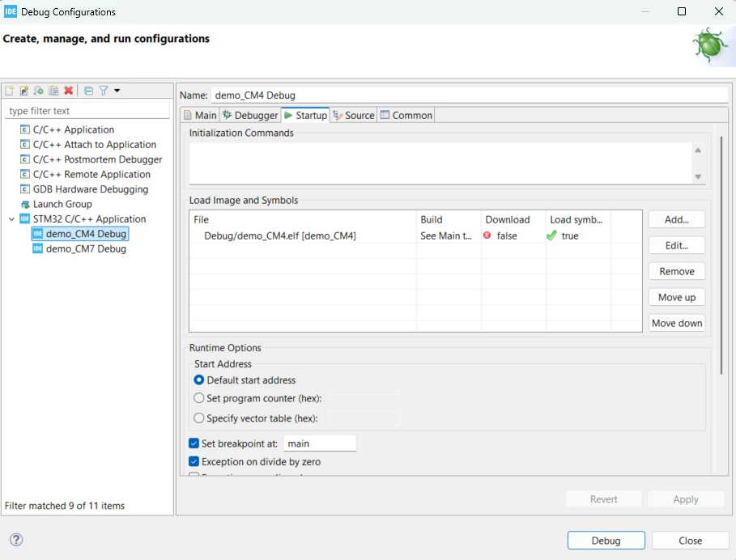Toggle Exception on divide by zero
The height and width of the screenshot is (560, 736).
tap(194, 461)
